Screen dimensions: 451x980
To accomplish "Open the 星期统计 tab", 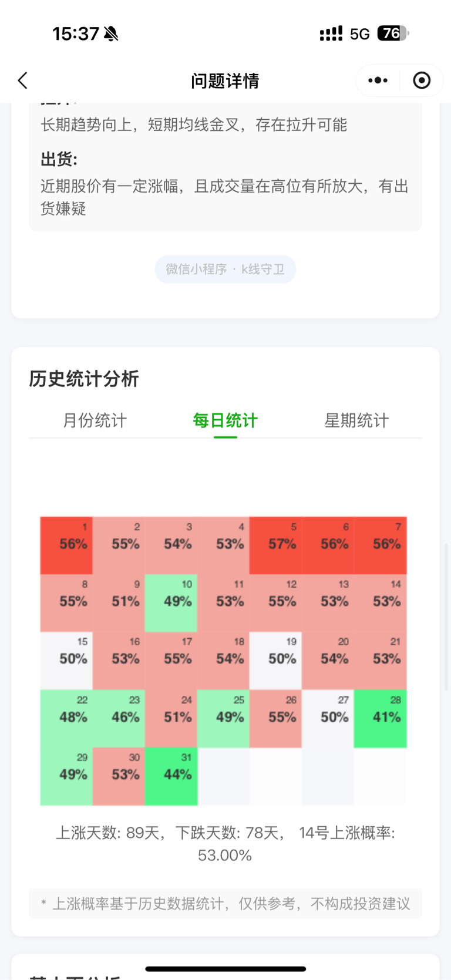I will (356, 420).
